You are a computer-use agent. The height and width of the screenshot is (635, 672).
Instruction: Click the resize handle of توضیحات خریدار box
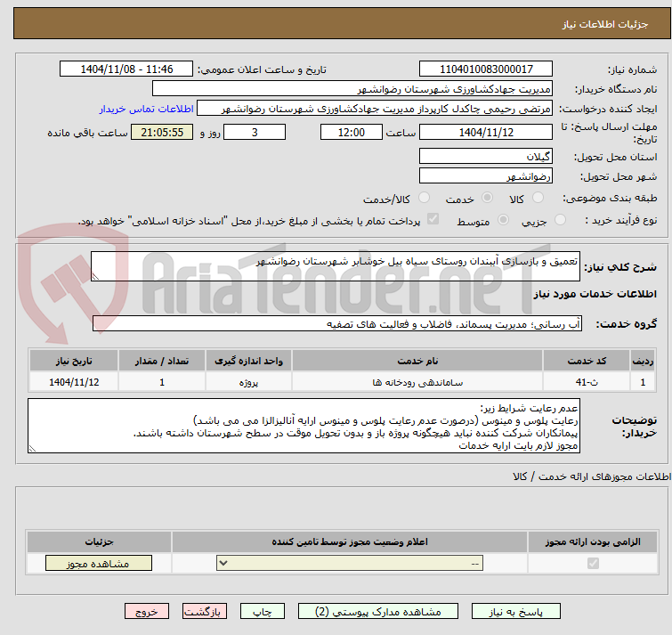point(32,449)
